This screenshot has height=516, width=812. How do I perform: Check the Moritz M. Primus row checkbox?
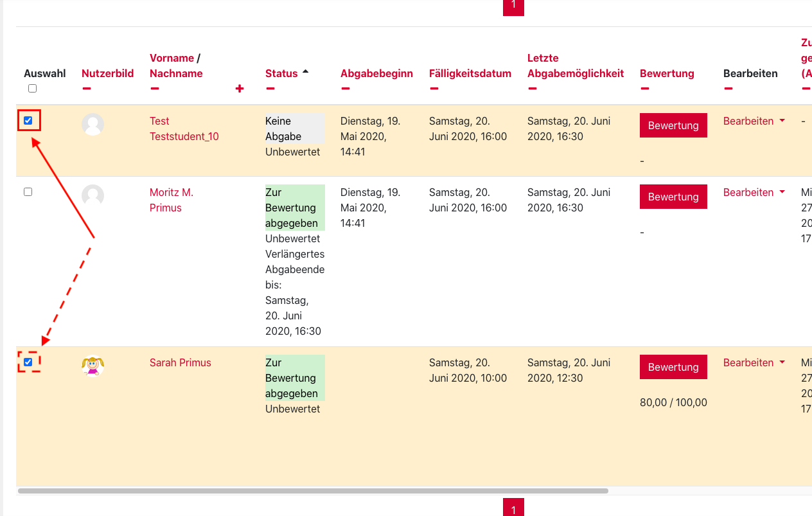point(28,192)
